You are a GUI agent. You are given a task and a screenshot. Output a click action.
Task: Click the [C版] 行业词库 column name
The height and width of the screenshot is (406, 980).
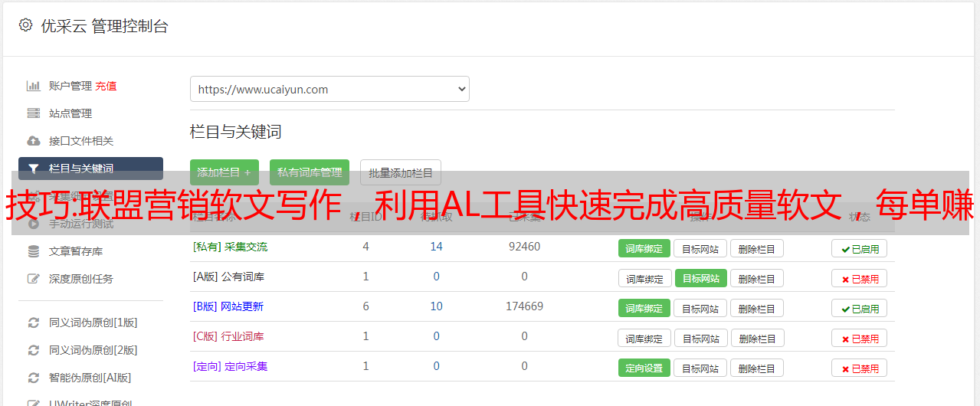pyautogui.click(x=228, y=336)
